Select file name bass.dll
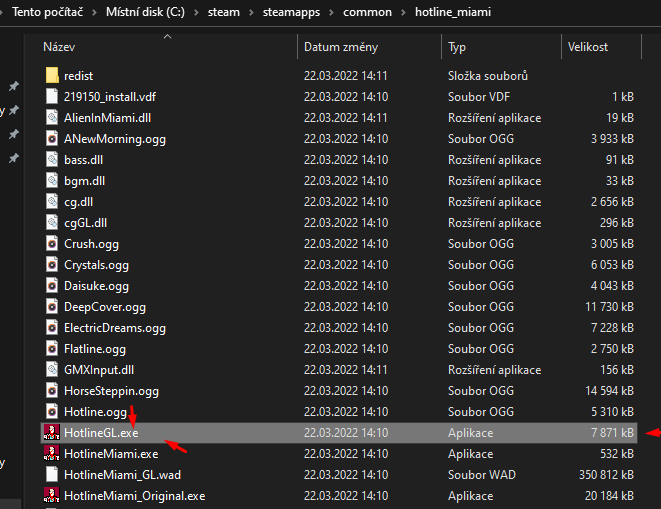This screenshot has width=661, height=509. 83,160
